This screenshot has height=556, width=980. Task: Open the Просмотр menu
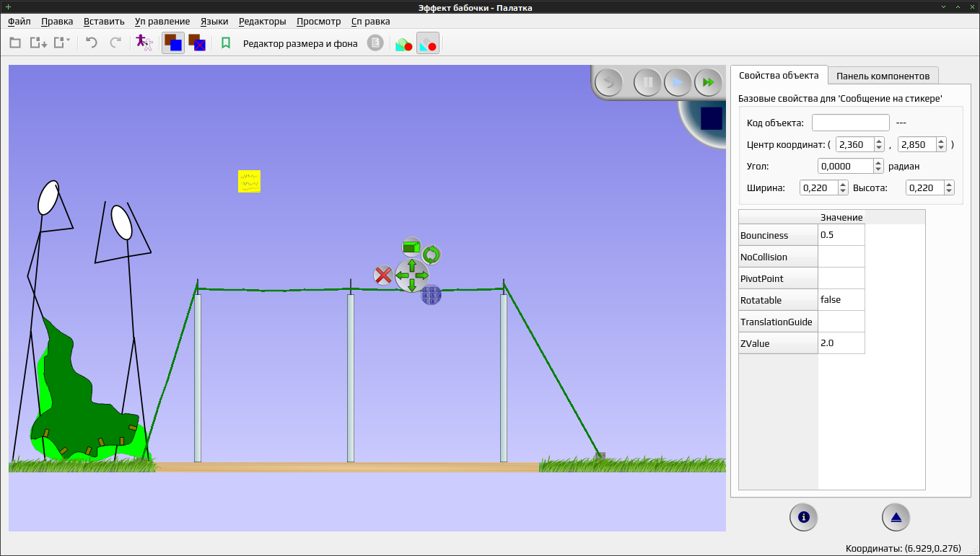tap(319, 21)
